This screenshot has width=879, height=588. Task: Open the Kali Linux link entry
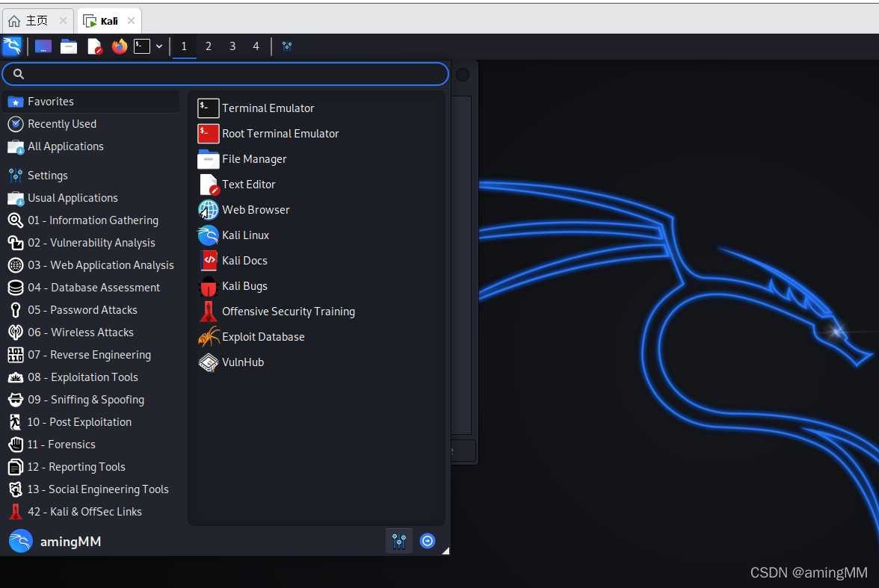tap(317, 235)
